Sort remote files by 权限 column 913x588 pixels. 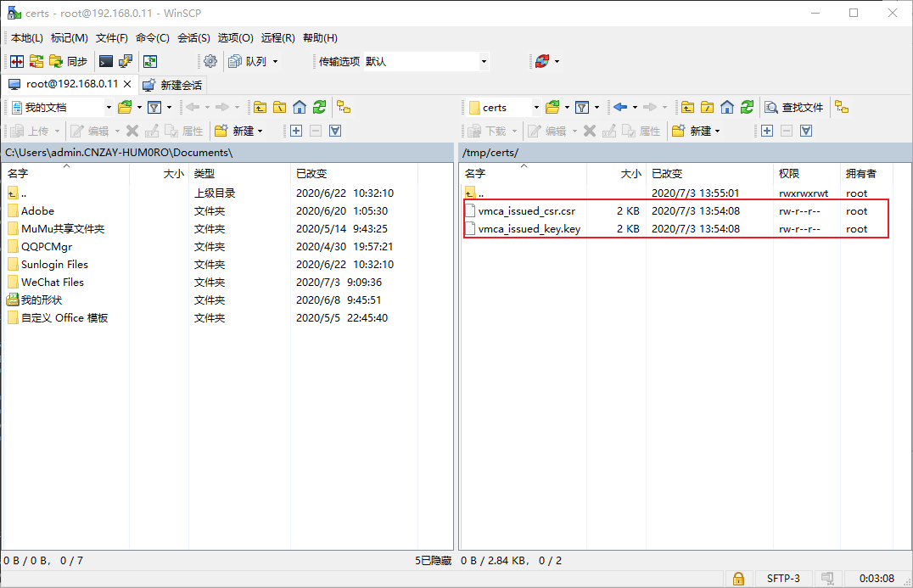point(789,173)
